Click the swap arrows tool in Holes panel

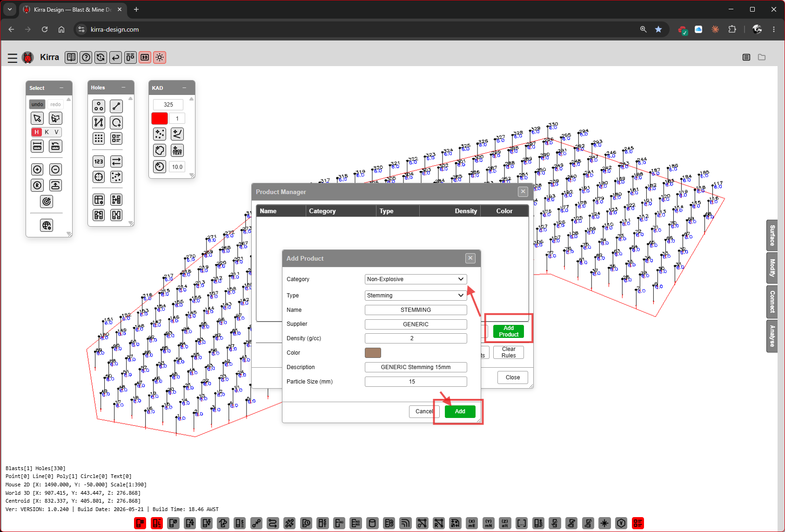116,162
